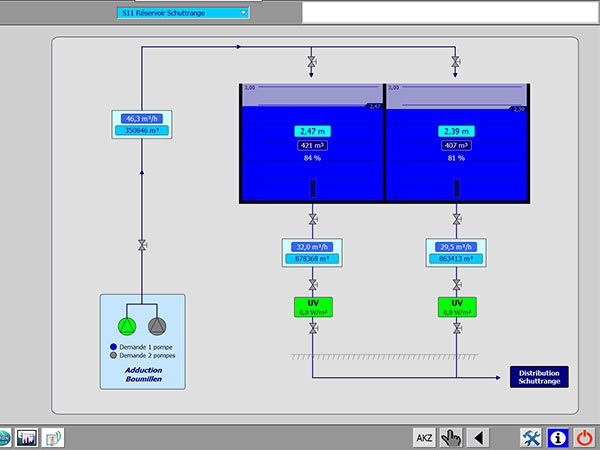The image size is (600, 450).
Task: Open the left UV unit showing 0,0 W/m²
Action: (313, 307)
